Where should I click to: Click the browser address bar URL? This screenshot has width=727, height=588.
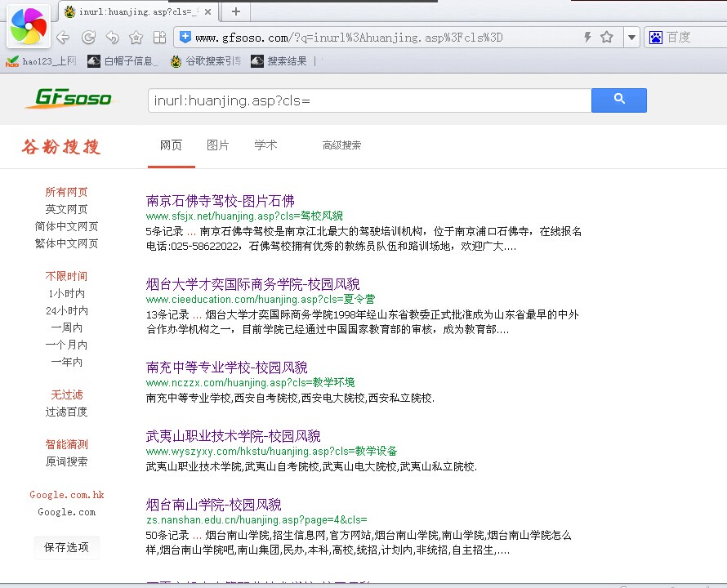click(349, 38)
